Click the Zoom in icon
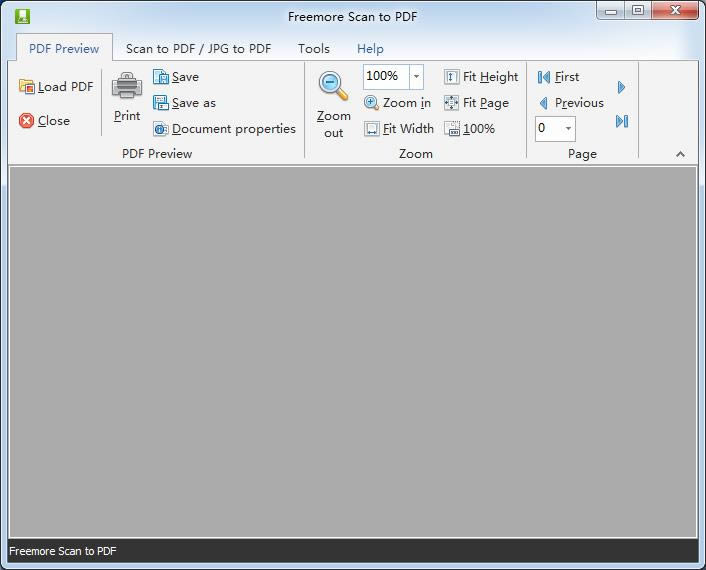 click(x=371, y=103)
